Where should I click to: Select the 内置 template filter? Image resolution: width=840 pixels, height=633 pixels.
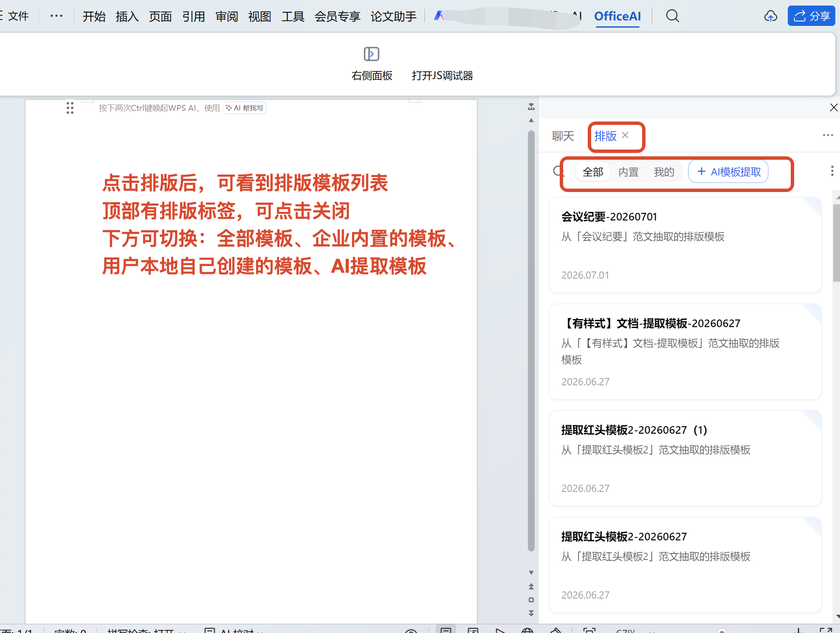pos(629,172)
